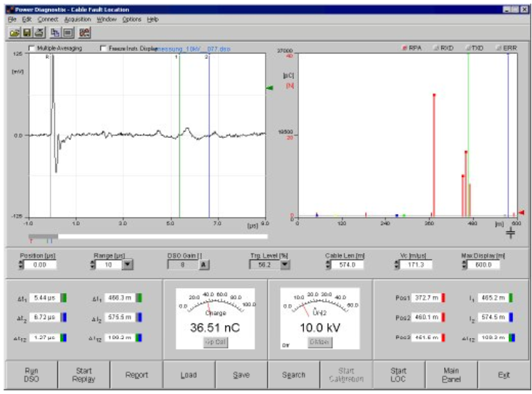
Task: Click the green swatch beside Δt1 5.44 µs
Action: (x=63, y=298)
